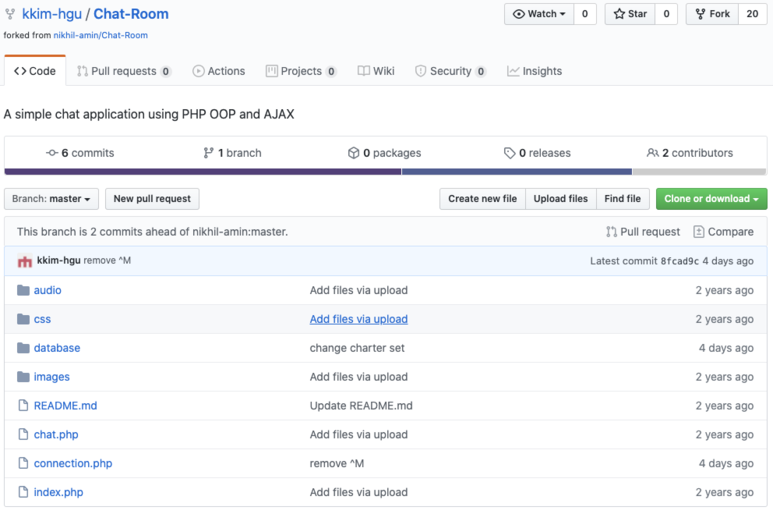This screenshot has width=773, height=514.
Task: Click the Actions play circle icon
Action: pyautogui.click(x=198, y=71)
